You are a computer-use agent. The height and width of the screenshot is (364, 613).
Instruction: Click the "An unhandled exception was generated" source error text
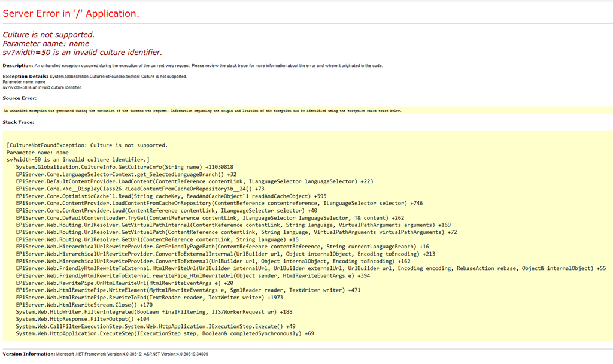point(202,111)
